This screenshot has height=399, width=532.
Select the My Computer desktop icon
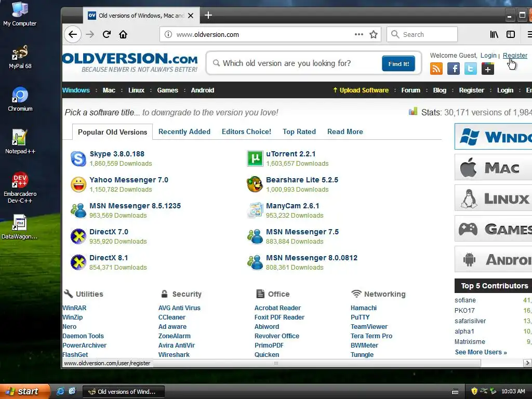20,14
